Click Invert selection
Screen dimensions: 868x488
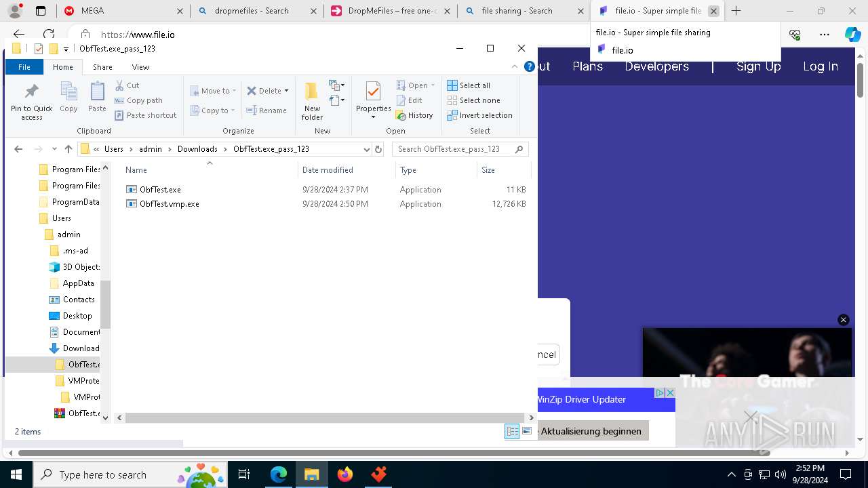pos(479,115)
